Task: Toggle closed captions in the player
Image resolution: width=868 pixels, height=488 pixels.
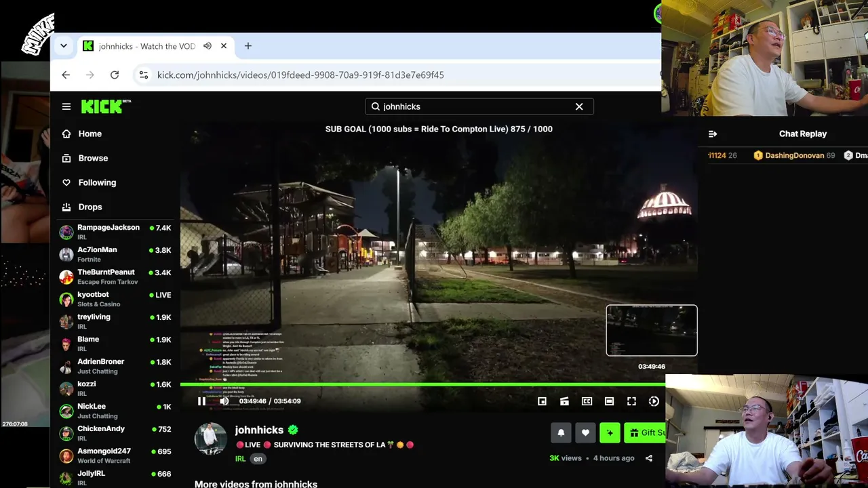Action: [x=587, y=401]
